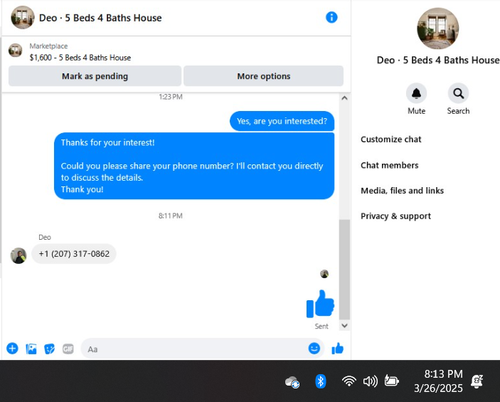500x402 pixels.
Task: Expand Media, files and links section
Action: click(402, 191)
